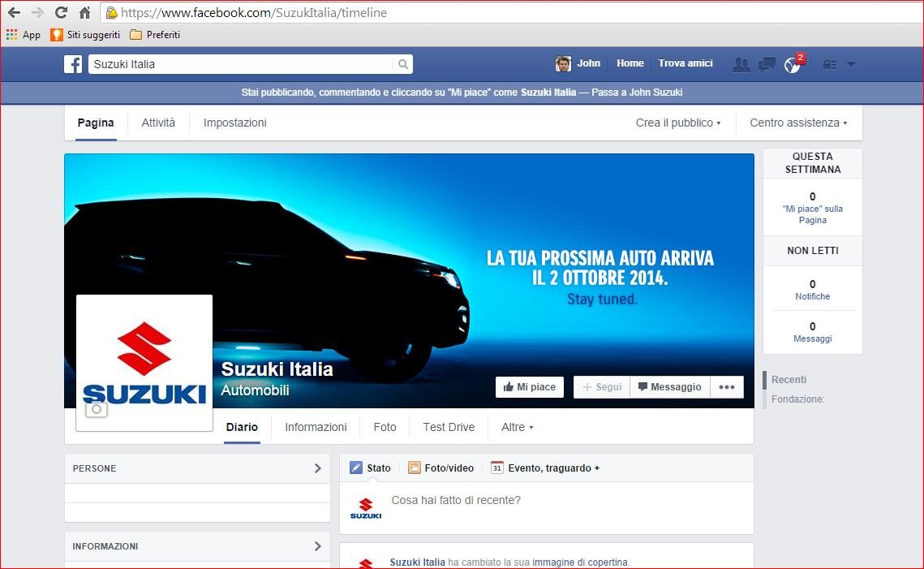
Task: Switch to the Attività tab
Action: pos(158,123)
